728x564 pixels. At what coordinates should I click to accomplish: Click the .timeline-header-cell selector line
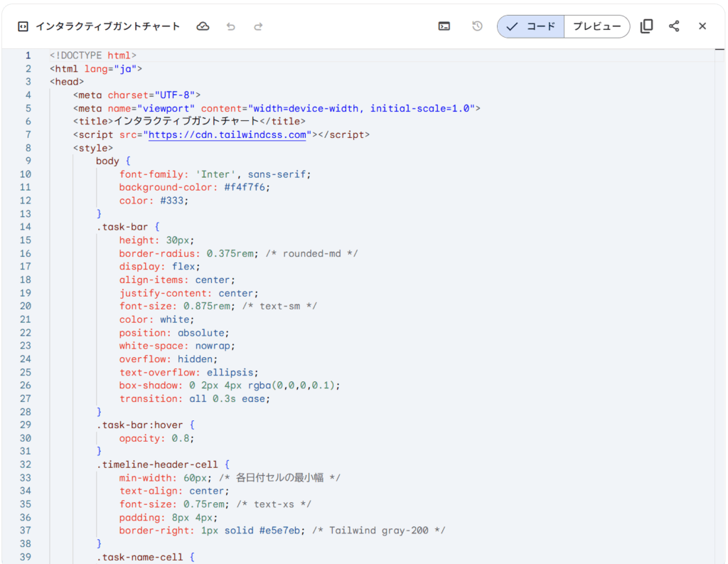click(163, 464)
